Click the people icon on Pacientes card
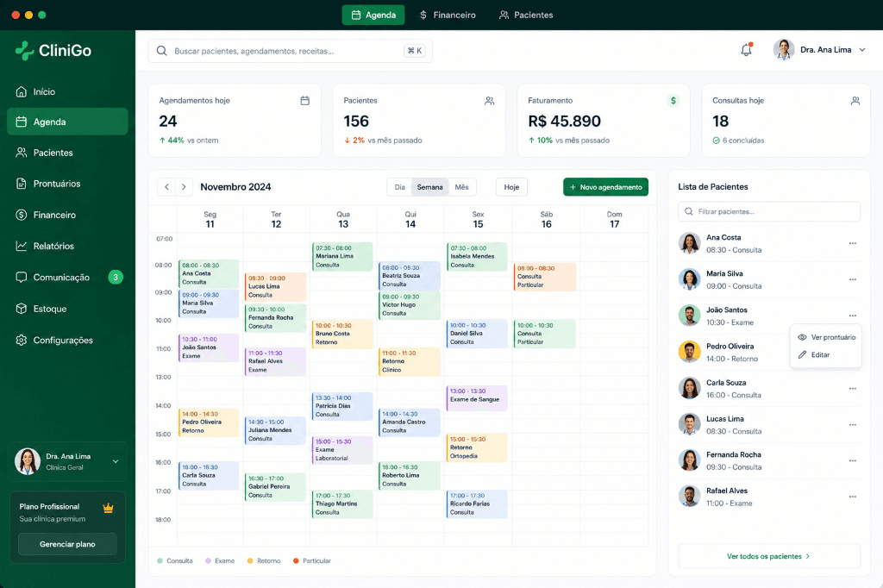 (490, 101)
